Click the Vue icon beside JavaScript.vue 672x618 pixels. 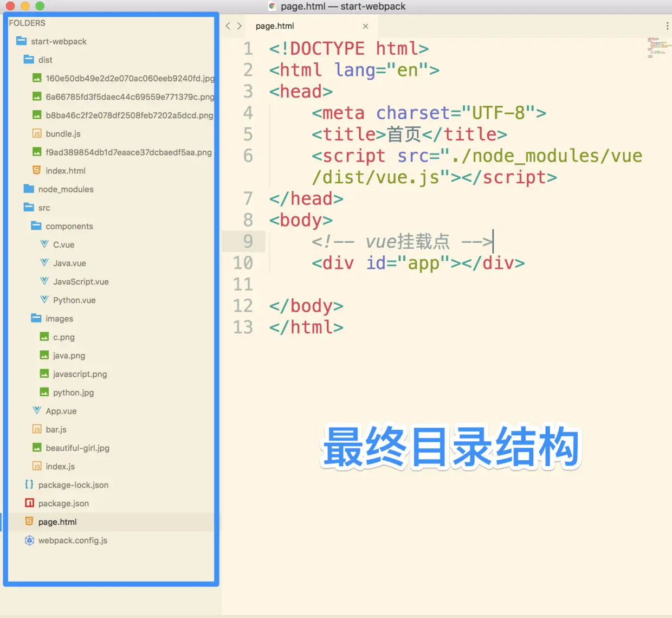(x=44, y=281)
